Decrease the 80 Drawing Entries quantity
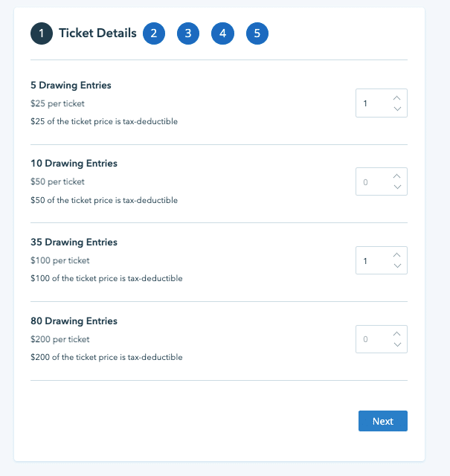The width and height of the screenshot is (450, 476). click(x=397, y=345)
